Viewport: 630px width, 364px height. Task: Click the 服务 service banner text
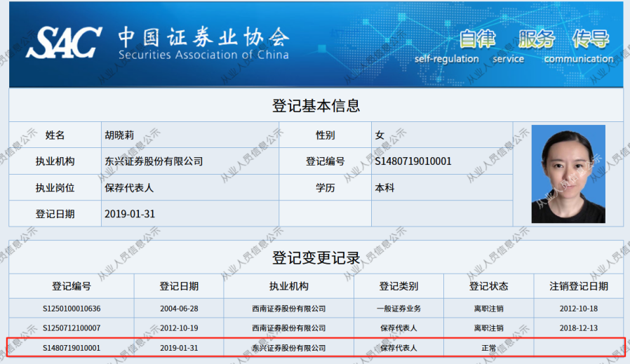(x=536, y=39)
